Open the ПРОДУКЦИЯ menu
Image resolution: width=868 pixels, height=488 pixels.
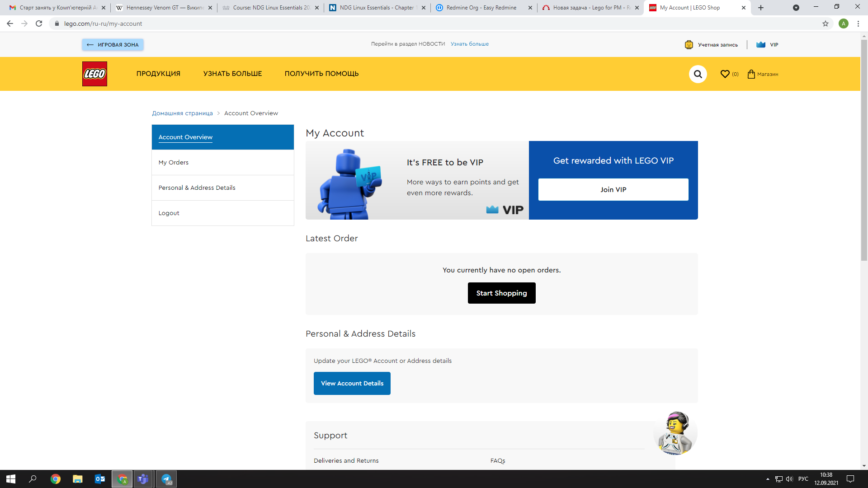coord(158,74)
